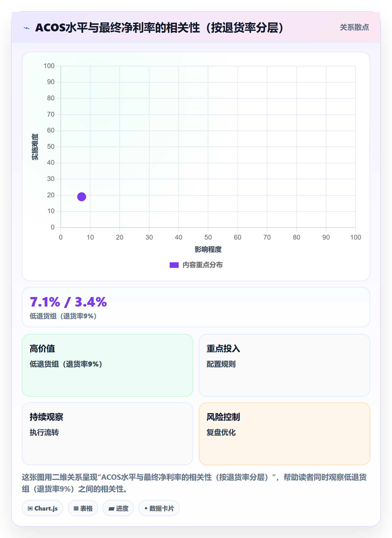Select the 数据卡片 tag chip

(159, 508)
